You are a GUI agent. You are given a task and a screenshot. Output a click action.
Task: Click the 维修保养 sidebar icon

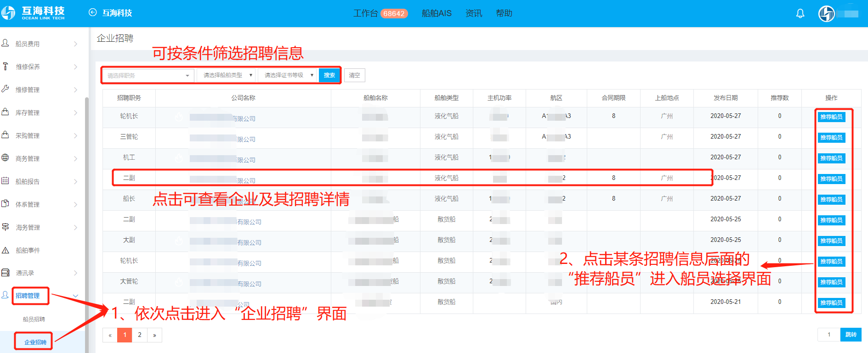pos(6,66)
